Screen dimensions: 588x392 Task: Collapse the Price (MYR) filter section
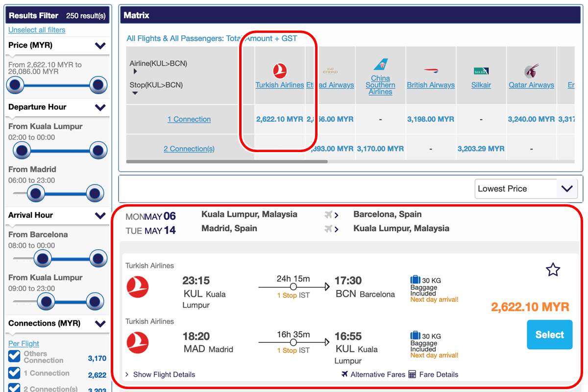[100, 46]
